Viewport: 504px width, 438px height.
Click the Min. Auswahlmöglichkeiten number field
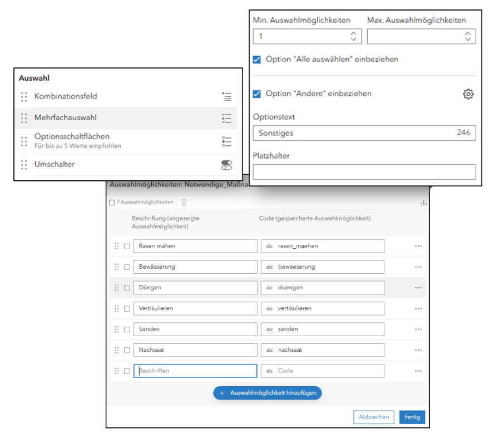307,36
